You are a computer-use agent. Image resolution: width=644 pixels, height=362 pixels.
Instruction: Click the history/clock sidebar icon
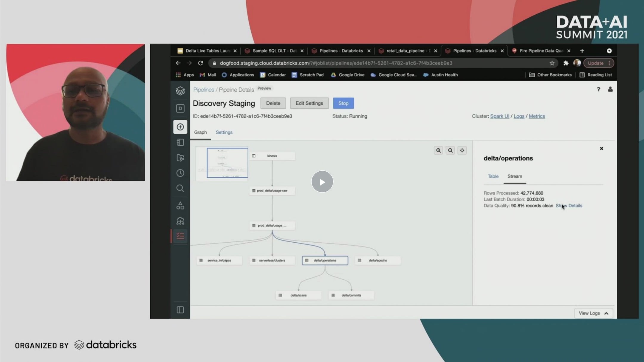[x=180, y=172]
